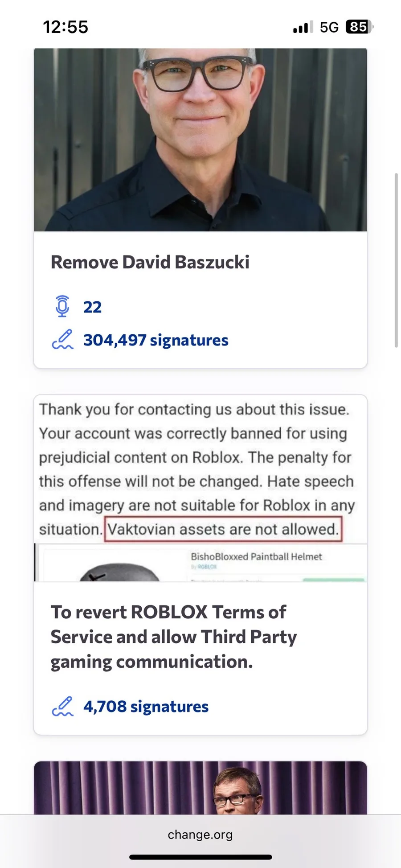The height and width of the screenshot is (868, 401).
Task: Tap the red-boxed "Vaktovian assets are not allowed" text
Action: (223, 529)
